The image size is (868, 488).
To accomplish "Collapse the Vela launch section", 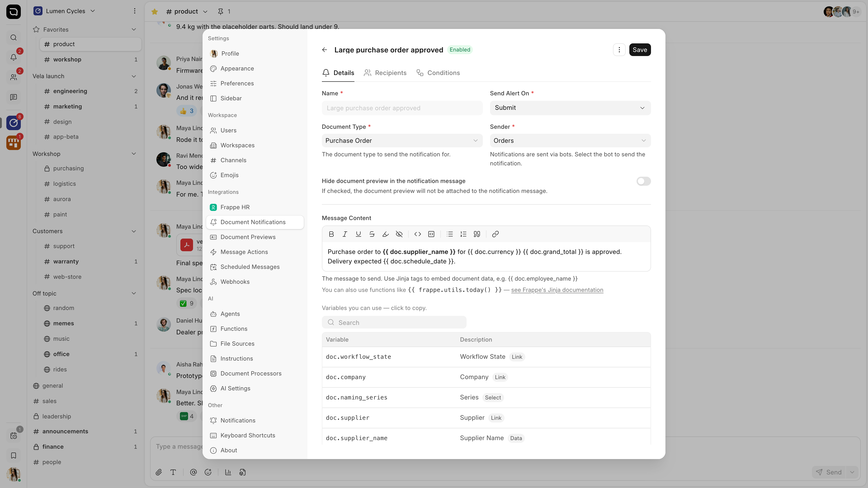I will click(x=134, y=76).
